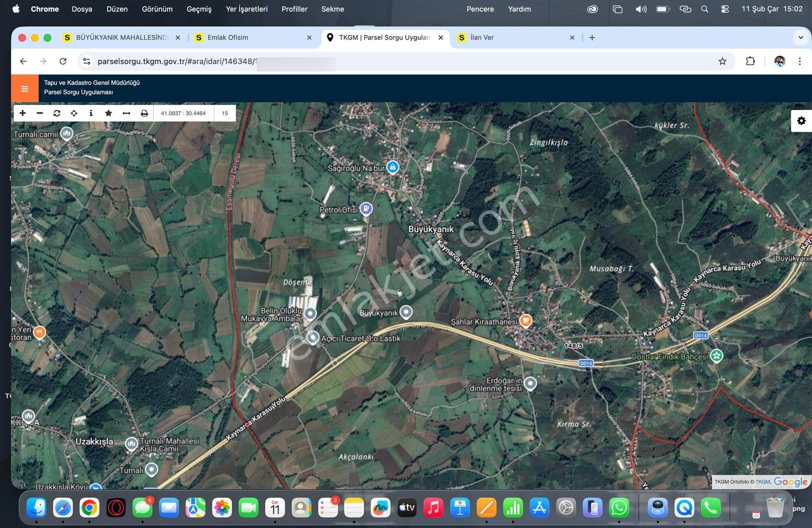Open the Profiller menu
The width and height of the screenshot is (812, 528).
pos(294,9)
